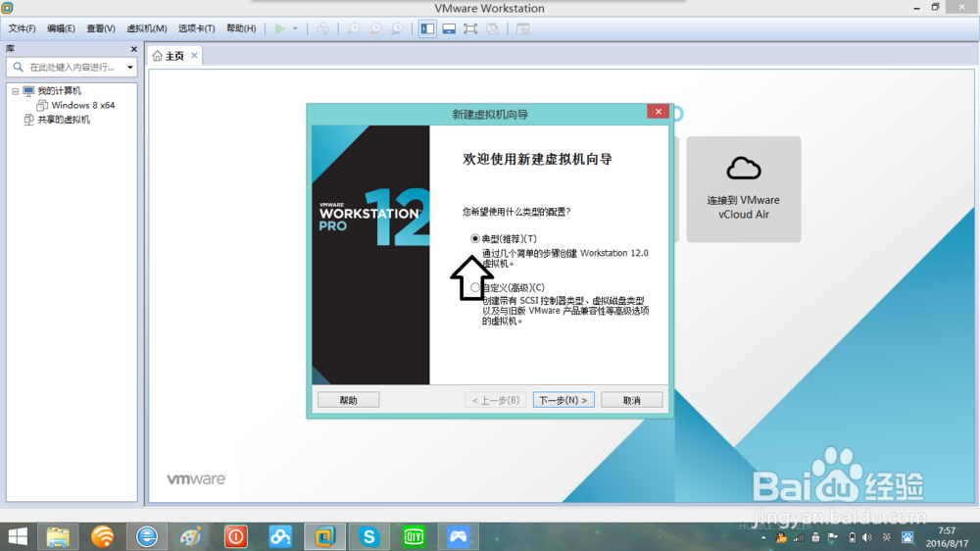The height and width of the screenshot is (551, 980).
Task: Click the console view toolbar icon
Action: click(523, 28)
